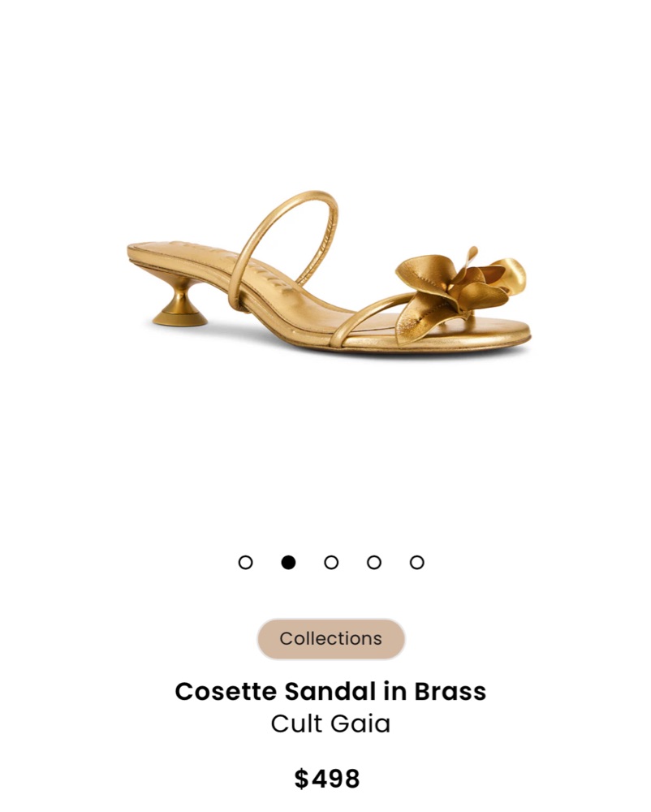Screen dimensions: 651x812
Task: Go to the fifth carousel image dot
Action: pyautogui.click(x=417, y=563)
